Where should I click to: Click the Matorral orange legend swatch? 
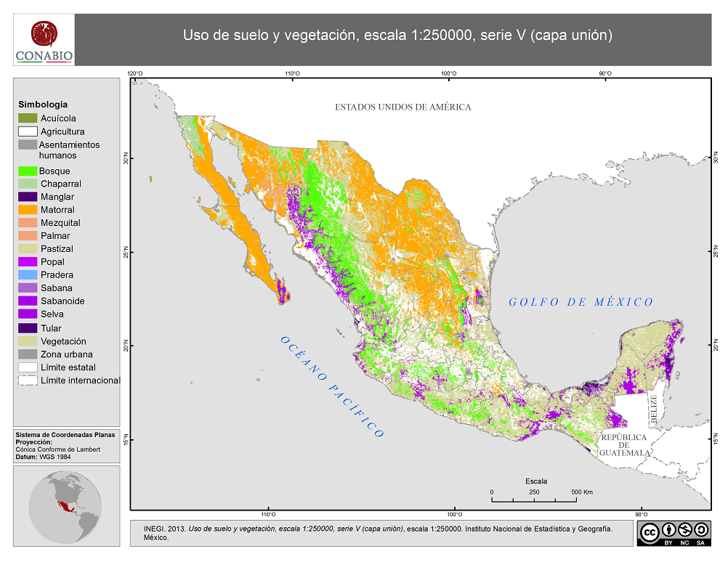pos(28,210)
